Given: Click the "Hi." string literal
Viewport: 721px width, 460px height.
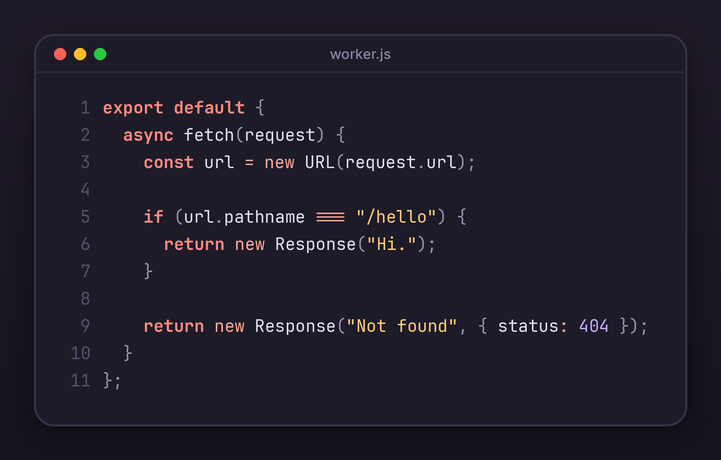Looking at the screenshot, I should (391, 244).
